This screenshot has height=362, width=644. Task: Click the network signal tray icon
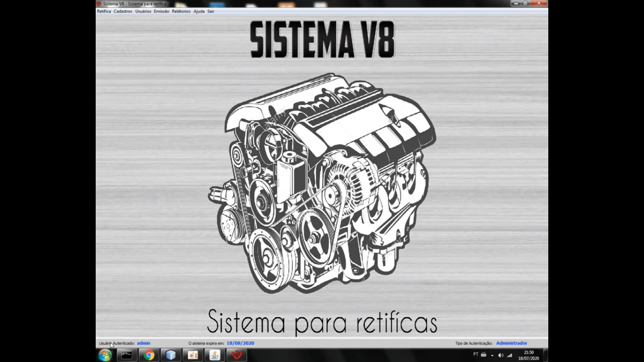point(510,355)
